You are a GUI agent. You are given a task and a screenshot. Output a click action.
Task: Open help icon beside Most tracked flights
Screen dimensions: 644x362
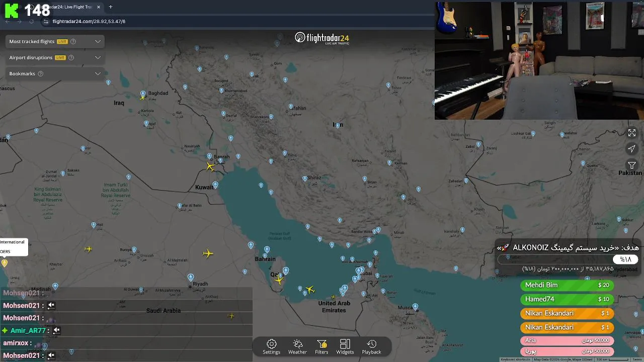pyautogui.click(x=73, y=41)
